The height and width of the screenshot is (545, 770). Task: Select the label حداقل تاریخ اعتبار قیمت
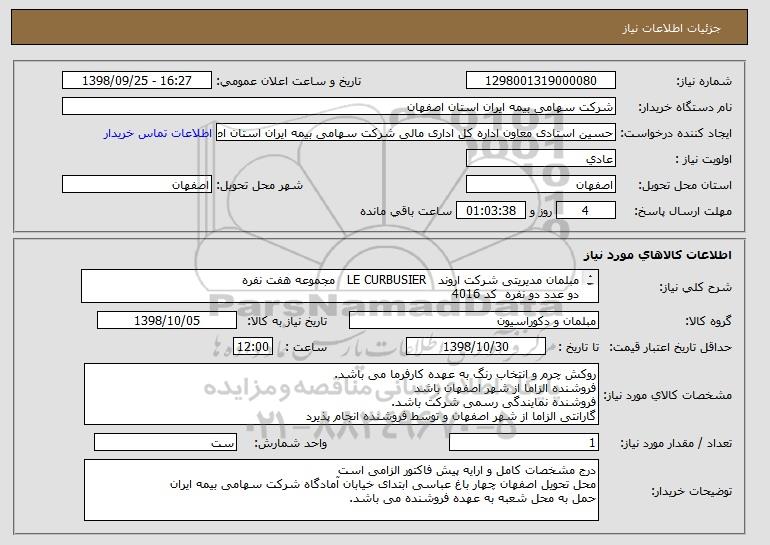pyautogui.click(x=670, y=347)
